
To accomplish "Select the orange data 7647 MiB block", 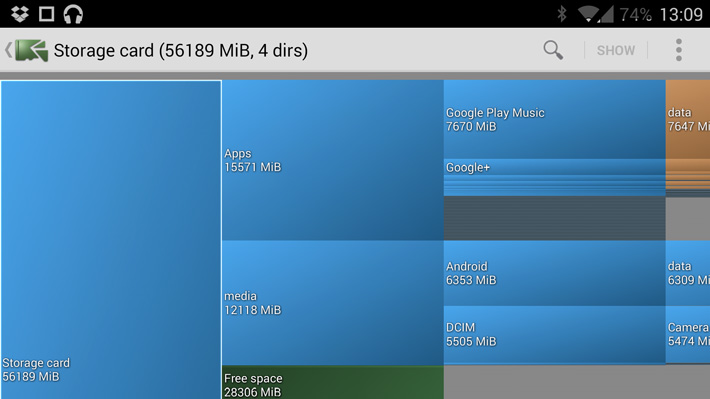I will (688, 120).
